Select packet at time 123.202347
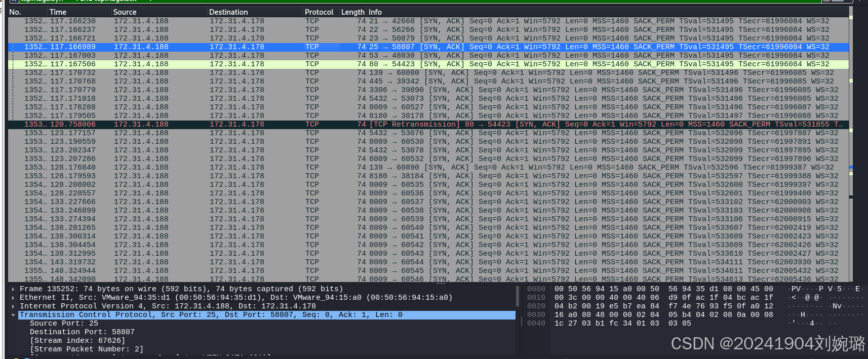This screenshot has width=868, height=359. [428, 150]
